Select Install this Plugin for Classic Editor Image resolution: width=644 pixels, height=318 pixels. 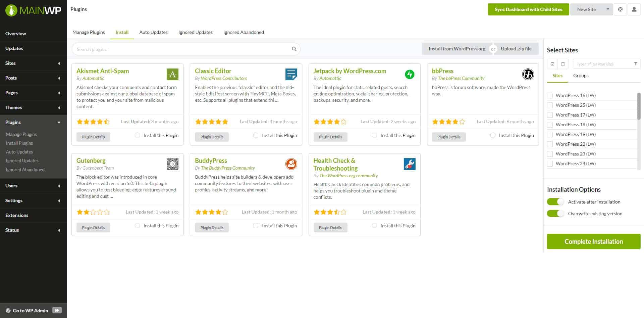(x=256, y=135)
